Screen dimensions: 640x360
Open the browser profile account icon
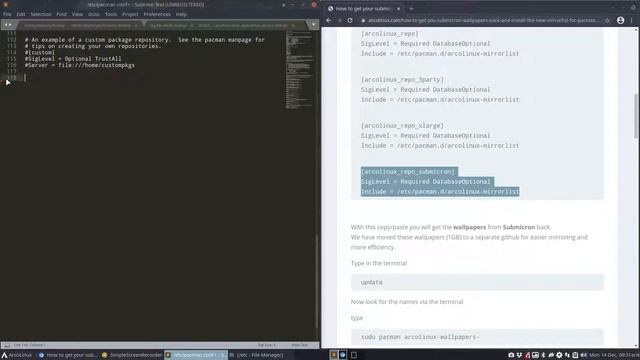tap(620, 20)
